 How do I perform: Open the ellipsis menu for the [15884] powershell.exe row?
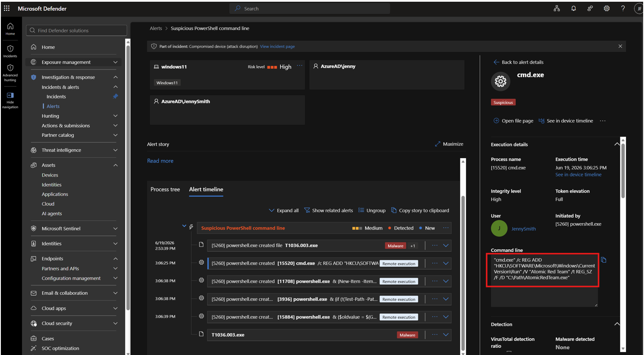[x=435, y=317]
